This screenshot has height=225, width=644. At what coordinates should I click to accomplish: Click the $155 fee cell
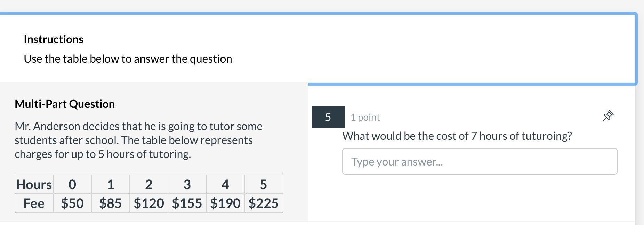187,203
